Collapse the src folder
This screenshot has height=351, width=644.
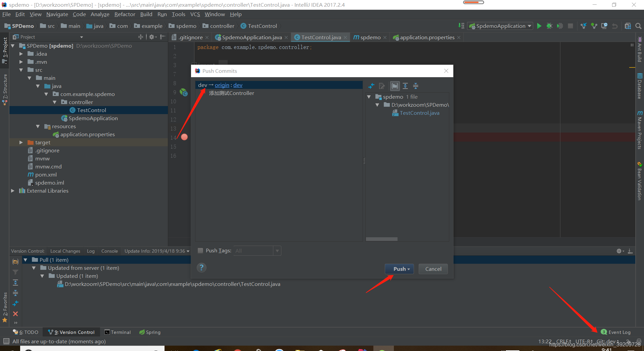point(21,70)
